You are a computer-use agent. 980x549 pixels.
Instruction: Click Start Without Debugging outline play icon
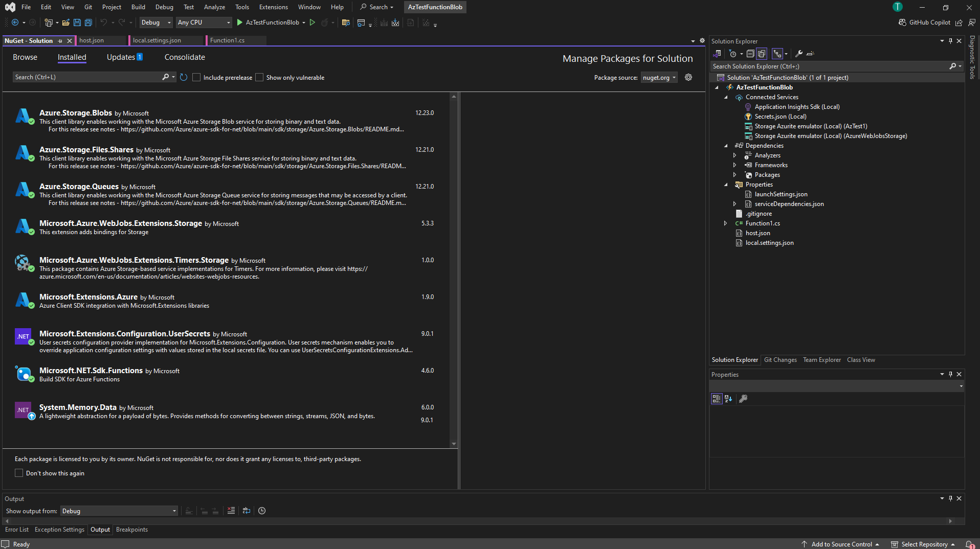point(312,22)
